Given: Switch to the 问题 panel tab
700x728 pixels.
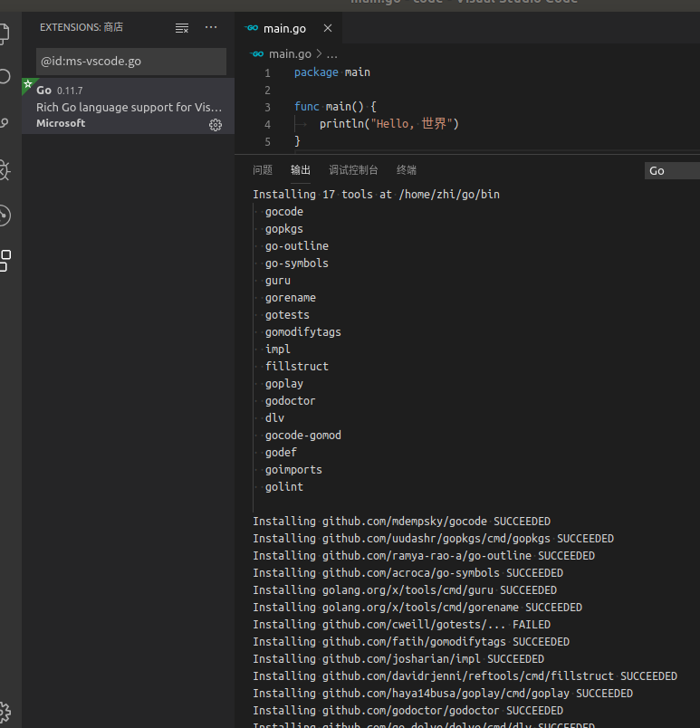Looking at the screenshot, I should coord(263,170).
